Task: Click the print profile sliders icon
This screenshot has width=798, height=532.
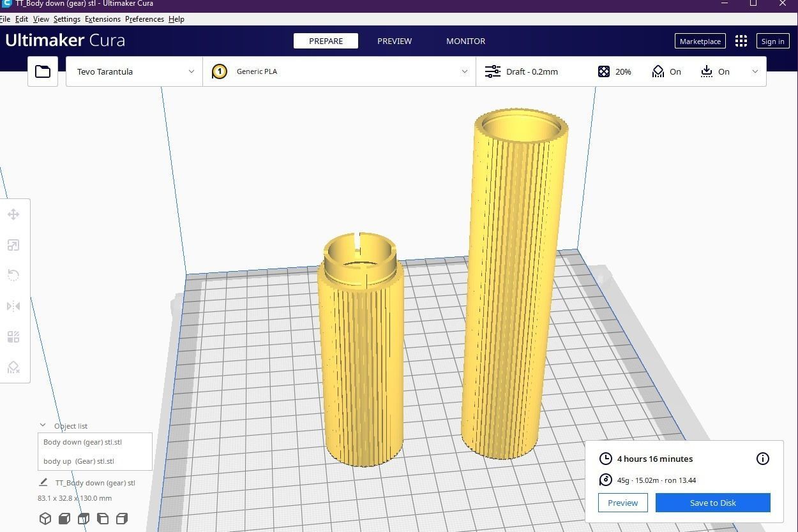Action: pyautogui.click(x=493, y=71)
